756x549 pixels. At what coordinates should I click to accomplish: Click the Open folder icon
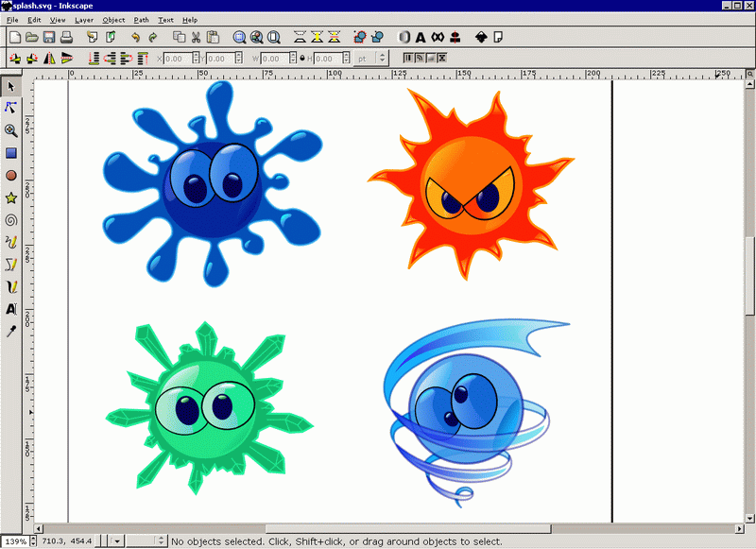[x=32, y=37]
